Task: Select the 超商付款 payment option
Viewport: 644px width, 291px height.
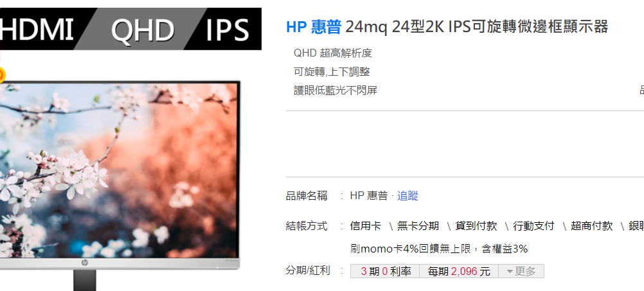Action: click(x=591, y=225)
